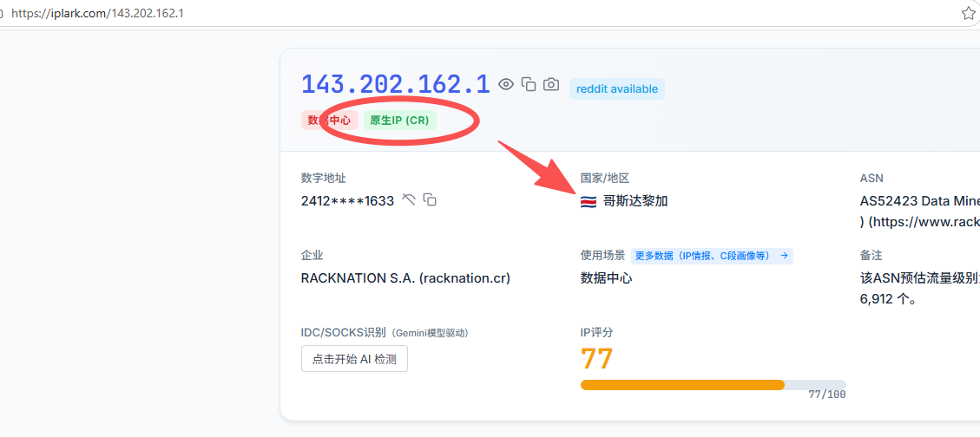This screenshot has width=980, height=437.
Task: Toggle the eye icon beside the IP address
Action: pos(506,84)
